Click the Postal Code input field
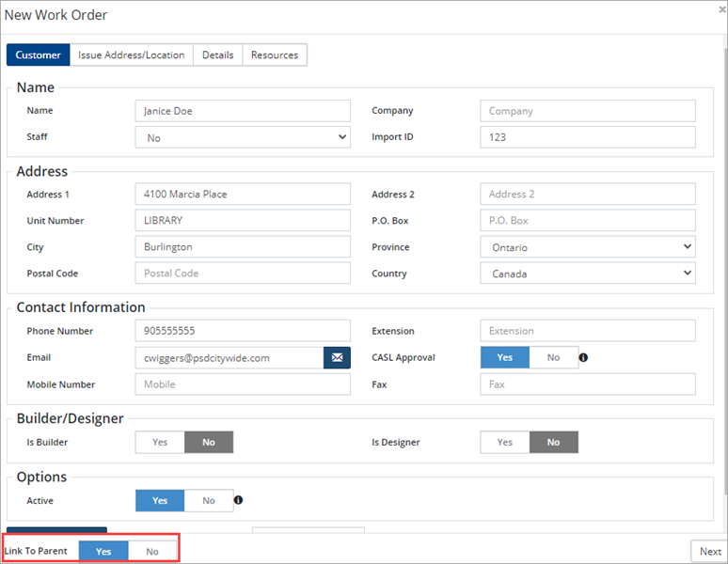Viewport: 728px width, 564px height. [243, 274]
